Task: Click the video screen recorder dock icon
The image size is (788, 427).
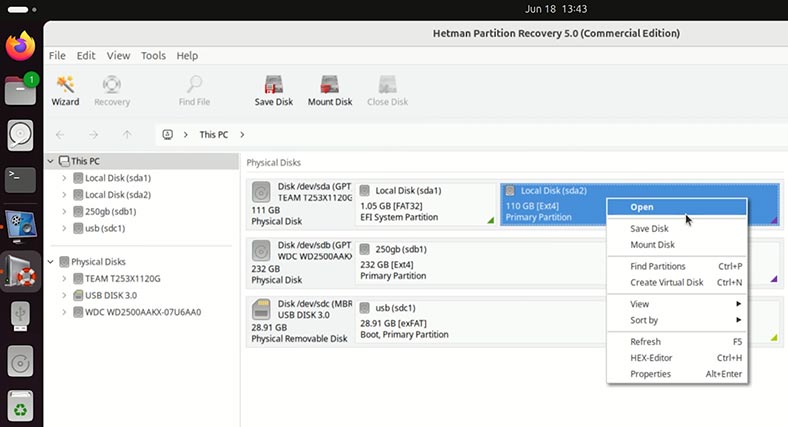Action: tap(20, 227)
